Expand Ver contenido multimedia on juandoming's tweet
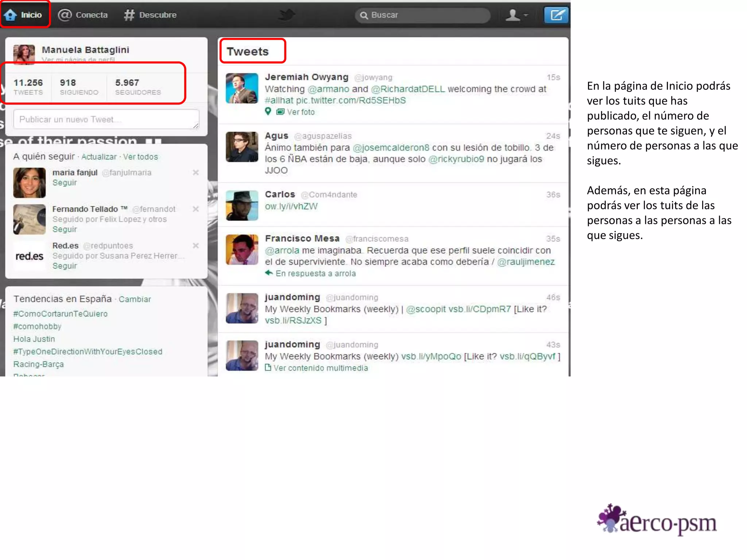Image resolution: width=747 pixels, height=560 pixels. pos(320,368)
